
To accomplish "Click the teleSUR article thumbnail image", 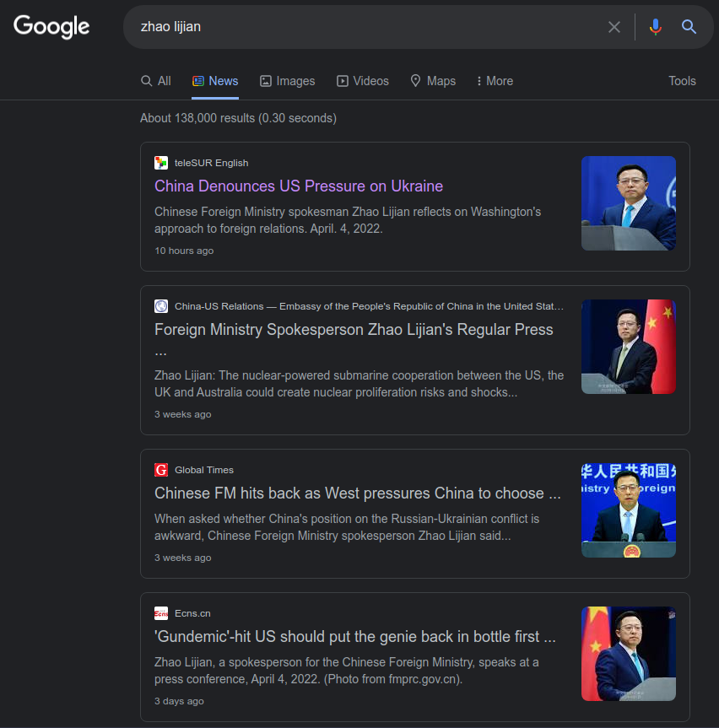I will 628,203.
